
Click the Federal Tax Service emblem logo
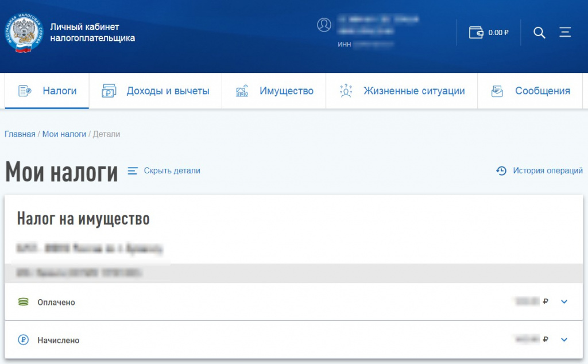tap(24, 33)
